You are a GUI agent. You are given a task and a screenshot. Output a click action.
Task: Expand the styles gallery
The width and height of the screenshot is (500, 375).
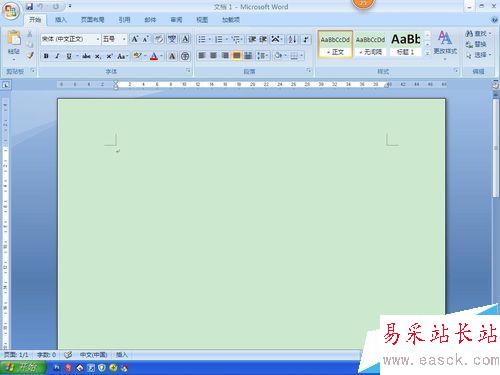427,53
